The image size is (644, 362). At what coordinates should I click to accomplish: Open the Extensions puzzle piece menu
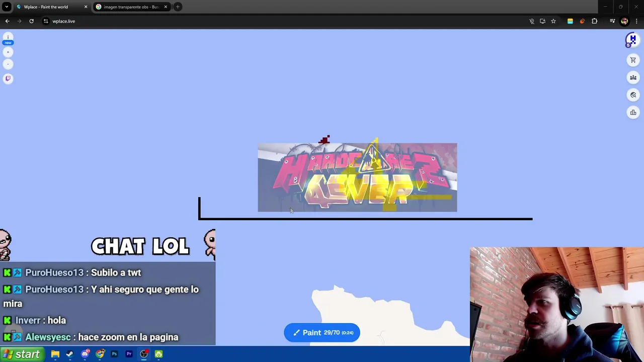click(594, 21)
